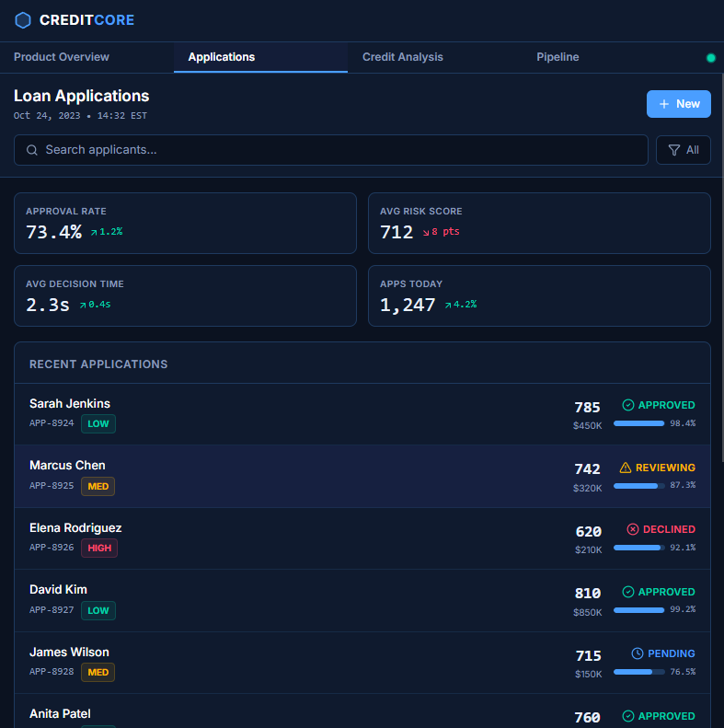Open Anita Patel's application row
724x728 pixels.
click(x=276, y=714)
